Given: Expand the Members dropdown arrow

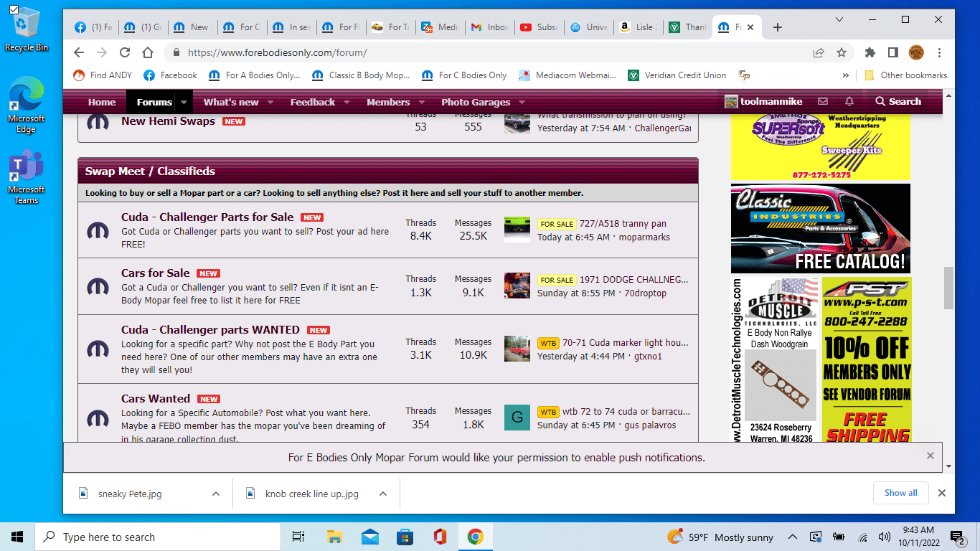Looking at the screenshot, I should coord(421,103).
